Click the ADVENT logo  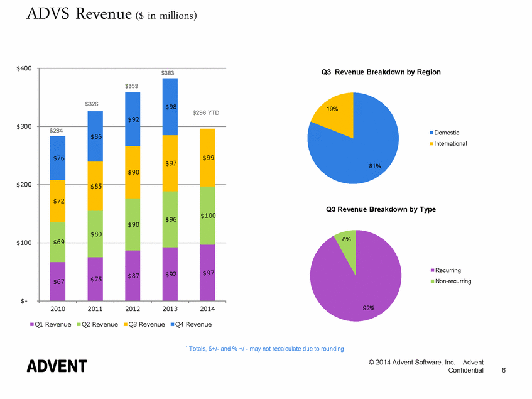pyautogui.click(x=57, y=366)
